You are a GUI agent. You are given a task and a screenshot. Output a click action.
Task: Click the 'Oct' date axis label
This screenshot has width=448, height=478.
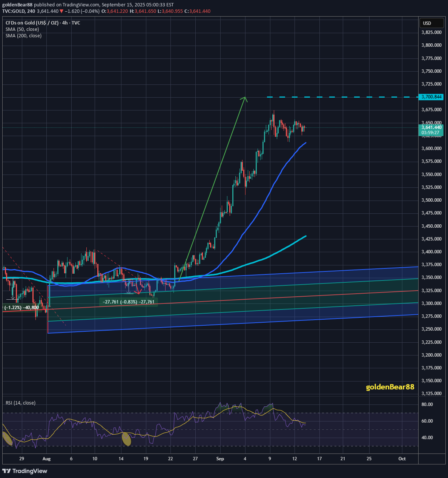tap(402, 459)
